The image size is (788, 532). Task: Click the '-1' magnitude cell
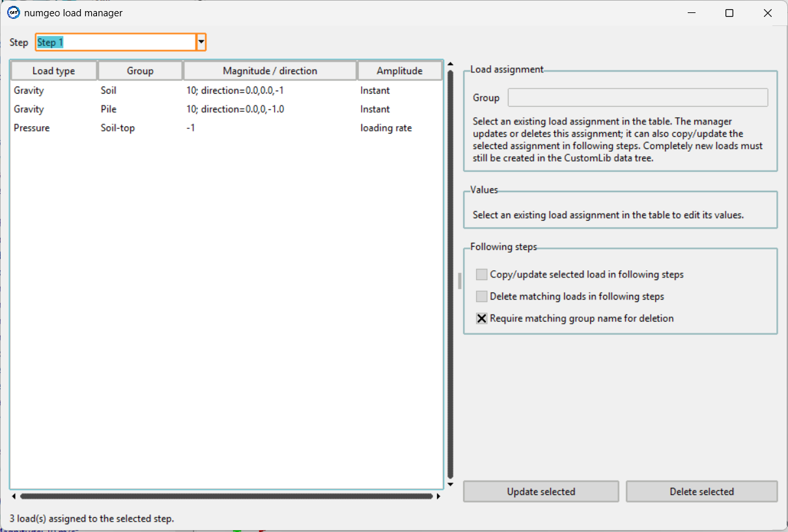coord(191,128)
